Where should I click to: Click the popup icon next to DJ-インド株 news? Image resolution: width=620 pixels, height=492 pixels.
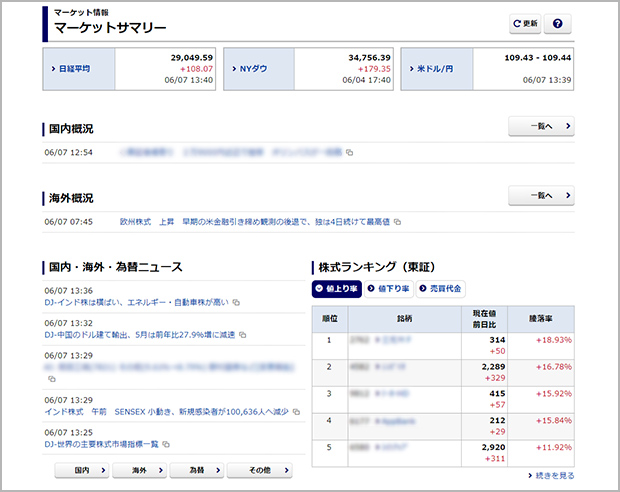click(x=236, y=303)
